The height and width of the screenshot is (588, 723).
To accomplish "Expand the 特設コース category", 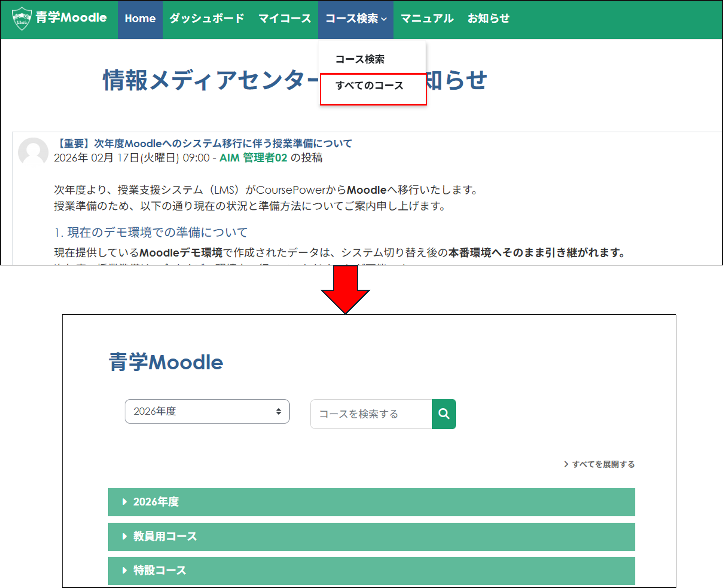I will (x=159, y=570).
